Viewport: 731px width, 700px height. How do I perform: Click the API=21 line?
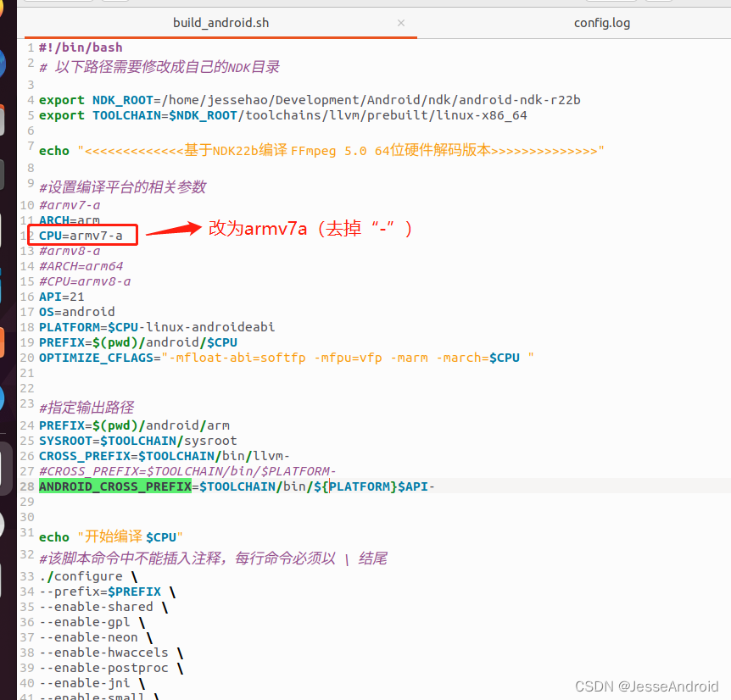pos(62,297)
